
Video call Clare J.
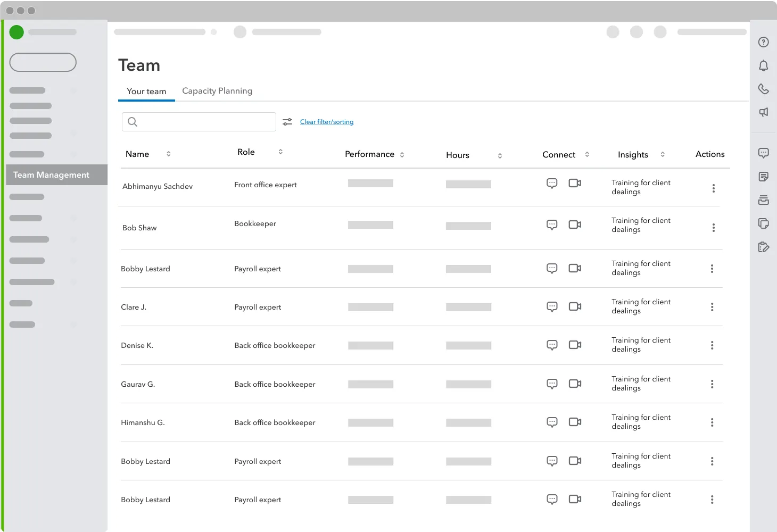point(575,306)
